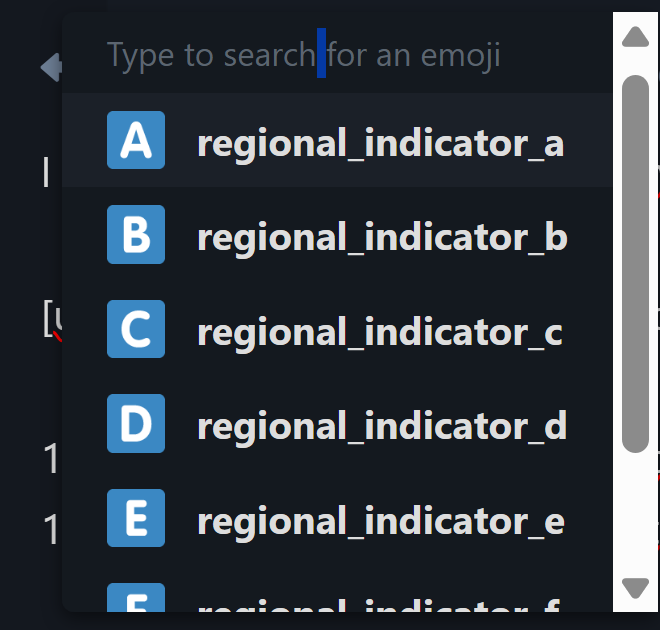Click the '[u' text left of the picker

click(x=52, y=319)
